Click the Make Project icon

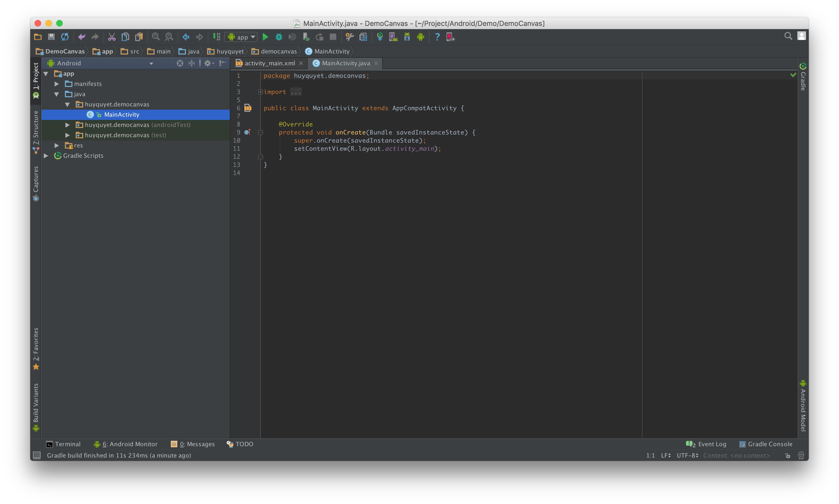coord(217,37)
